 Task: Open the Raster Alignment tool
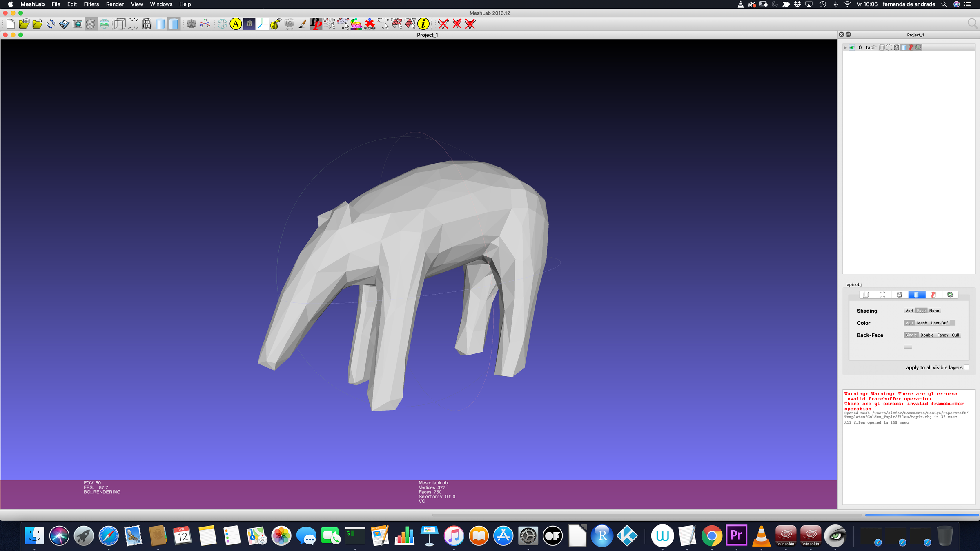tap(289, 24)
